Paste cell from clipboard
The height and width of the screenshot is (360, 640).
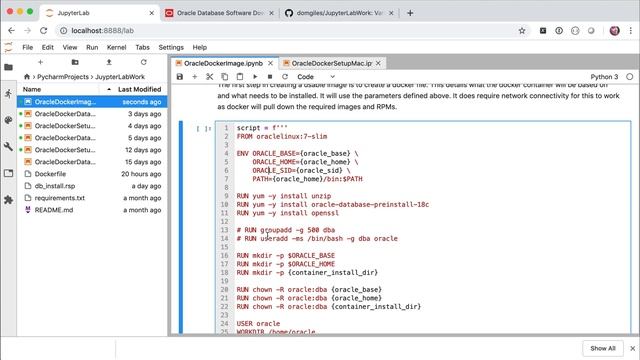click(240, 77)
